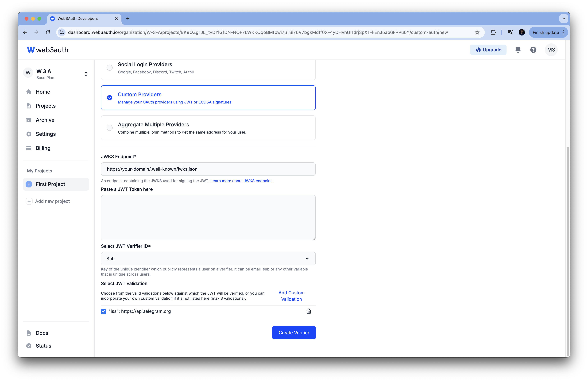Select First Project under My Projects
The width and height of the screenshot is (588, 381).
56,184
